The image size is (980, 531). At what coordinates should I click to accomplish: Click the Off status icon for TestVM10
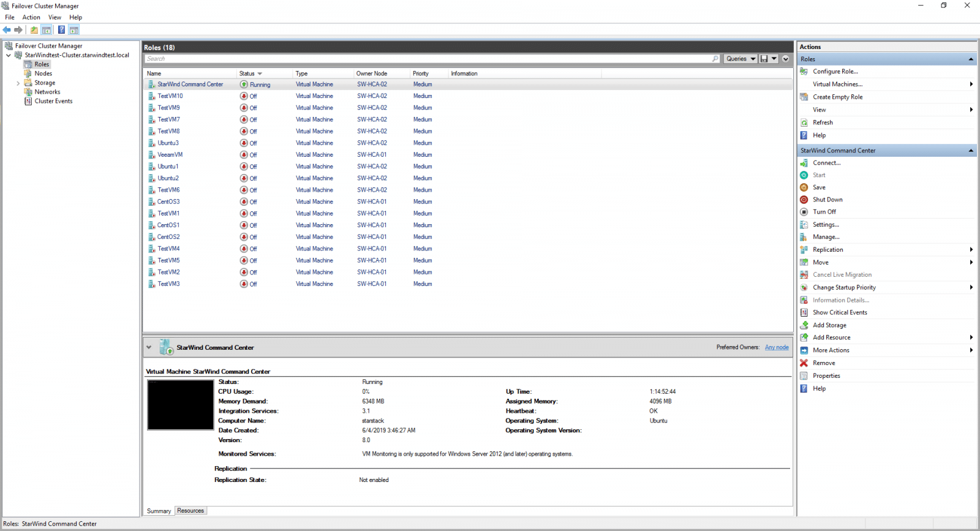244,96
